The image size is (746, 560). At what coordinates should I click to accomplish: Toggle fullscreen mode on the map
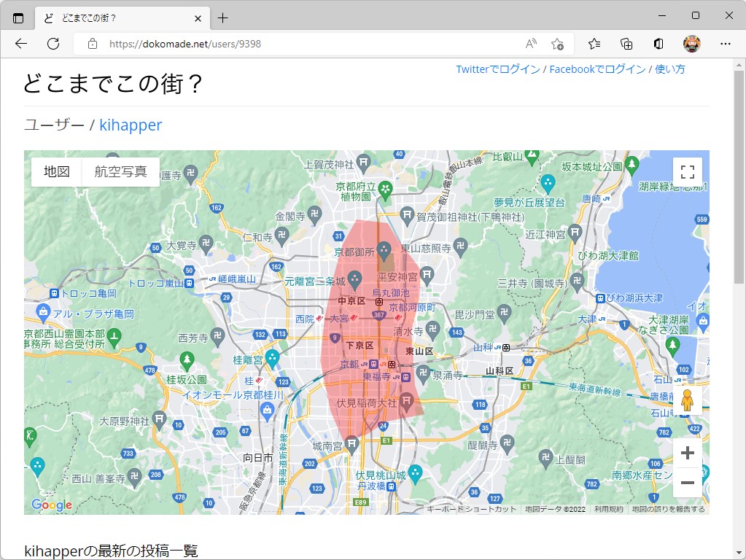tap(686, 171)
